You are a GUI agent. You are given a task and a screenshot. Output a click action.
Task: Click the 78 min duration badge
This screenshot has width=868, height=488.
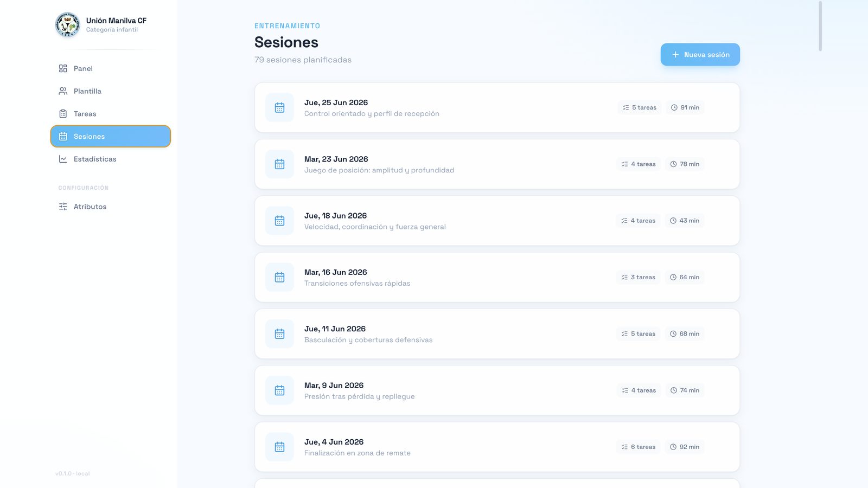pos(685,164)
